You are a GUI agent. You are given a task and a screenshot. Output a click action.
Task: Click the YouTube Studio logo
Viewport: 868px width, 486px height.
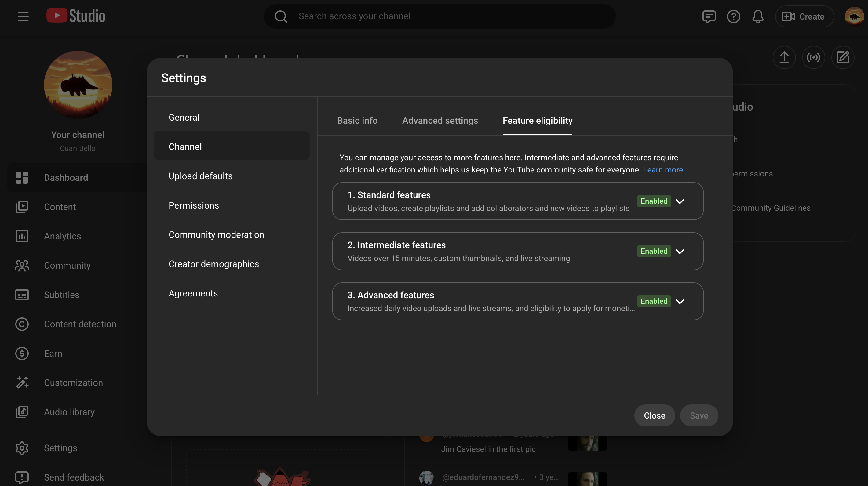click(76, 16)
